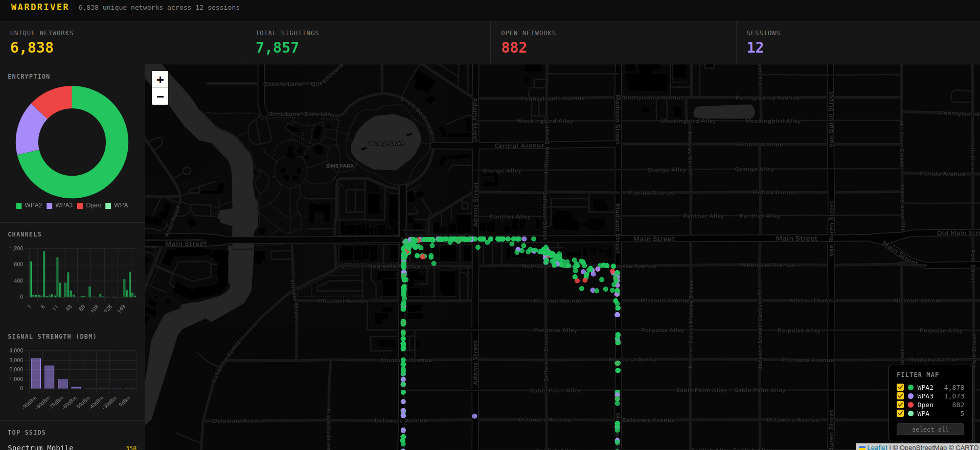Image resolution: width=980 pixels, height=450 pixels.
Task: Click the -70dBm signal strength bar
Action: click(62, 384)
